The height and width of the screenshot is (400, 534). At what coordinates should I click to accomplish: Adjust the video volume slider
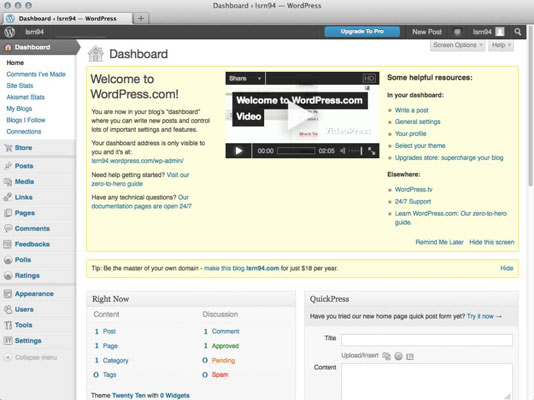[356, 150]
